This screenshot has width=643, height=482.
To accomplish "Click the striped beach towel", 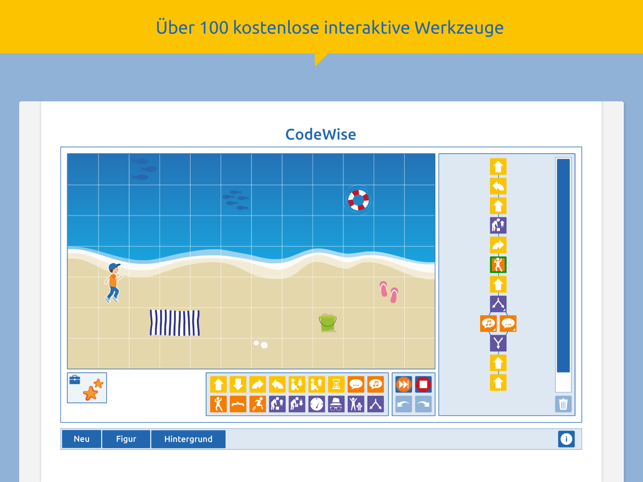I will click(175, 323).
